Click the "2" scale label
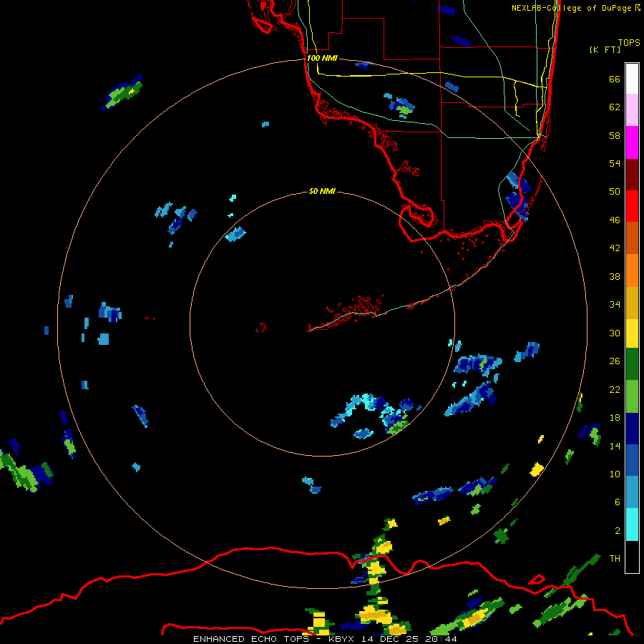Screen dimensions: 644x644 [x=618, y=531]
